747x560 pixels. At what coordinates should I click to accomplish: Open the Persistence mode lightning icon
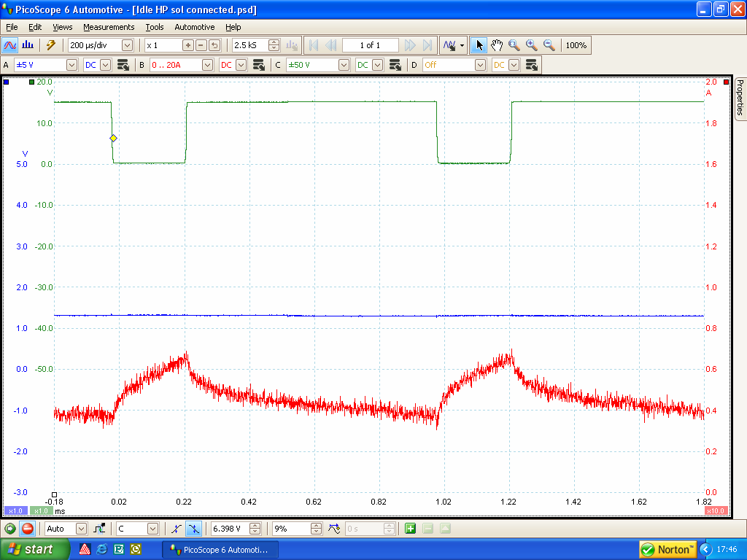click(50, 45)
